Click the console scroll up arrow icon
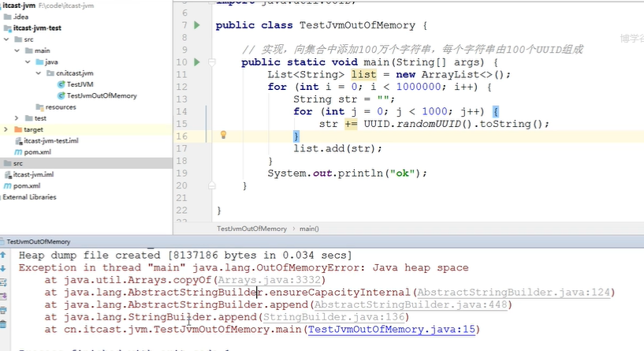644x351 pixels. 5,256
